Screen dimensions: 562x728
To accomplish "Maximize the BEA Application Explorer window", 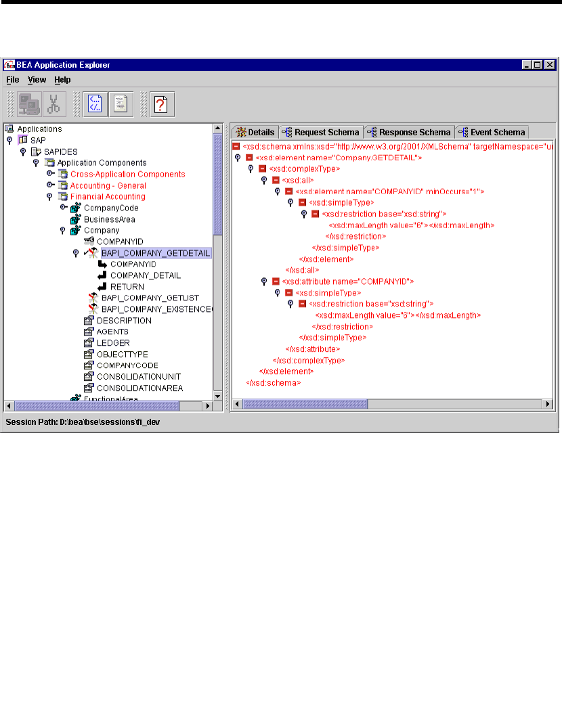I will (x=538, y=64).
